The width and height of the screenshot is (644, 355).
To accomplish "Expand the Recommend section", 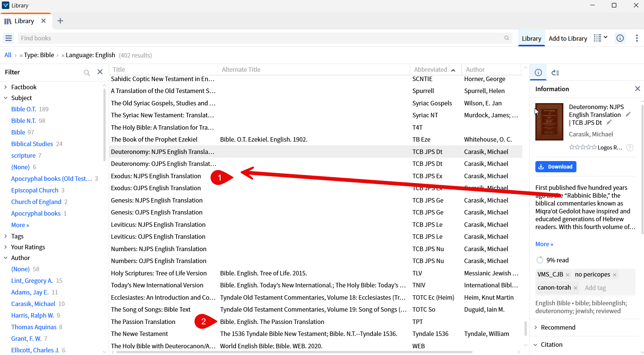I will (x=536, y=327).
